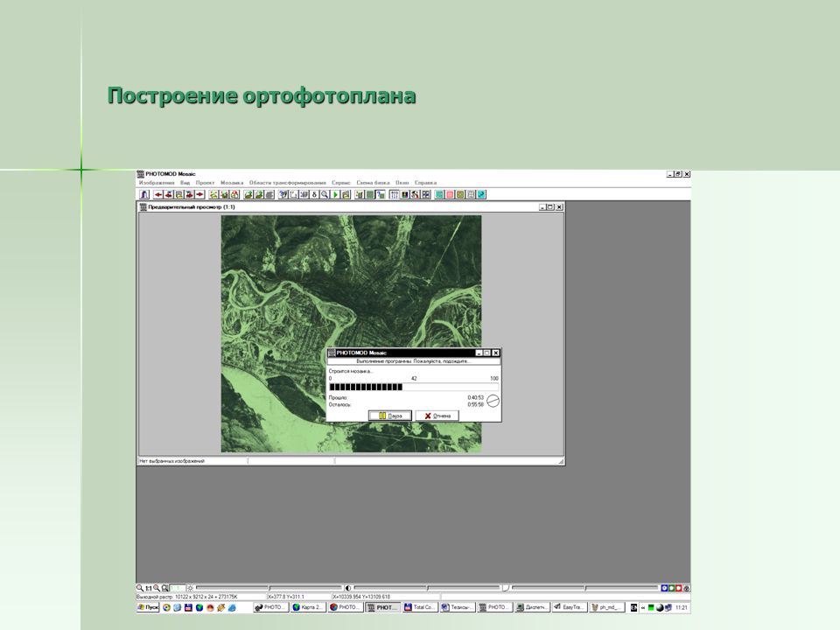840x630 pixels.
Task: Click the 'Нет выбранных изображений' status text
Action: pos(172,461)
